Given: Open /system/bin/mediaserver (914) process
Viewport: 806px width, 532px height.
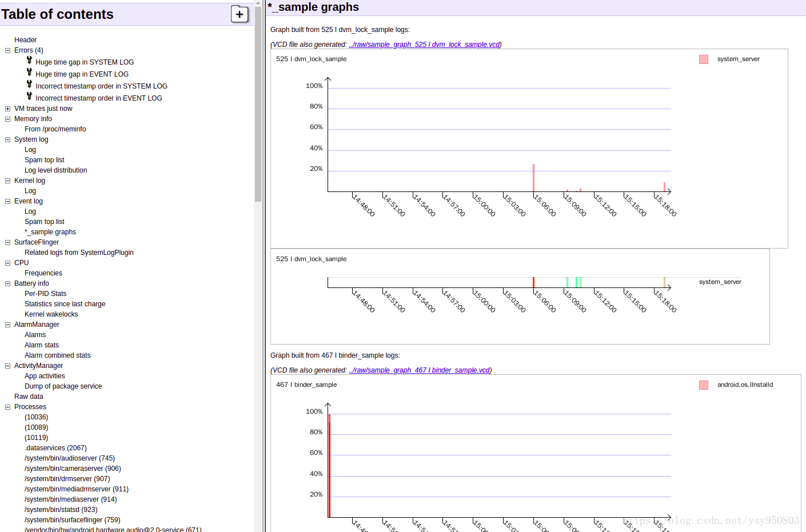Looking at the screenshot, I should tap(71, 499).
